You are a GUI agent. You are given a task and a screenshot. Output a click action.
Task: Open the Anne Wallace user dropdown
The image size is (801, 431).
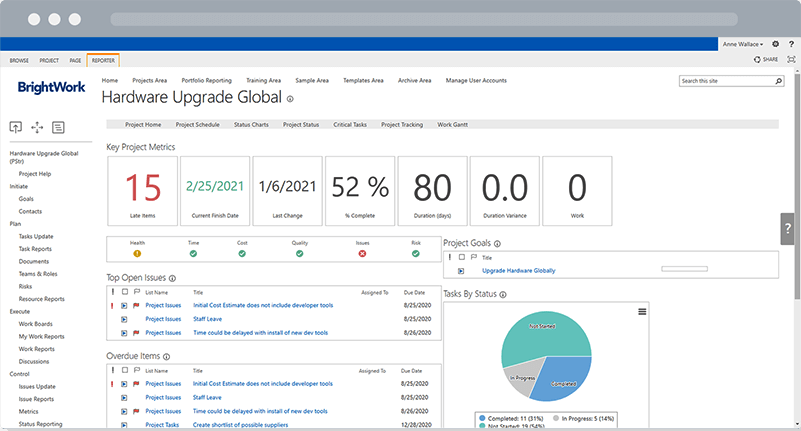[743, 44]
